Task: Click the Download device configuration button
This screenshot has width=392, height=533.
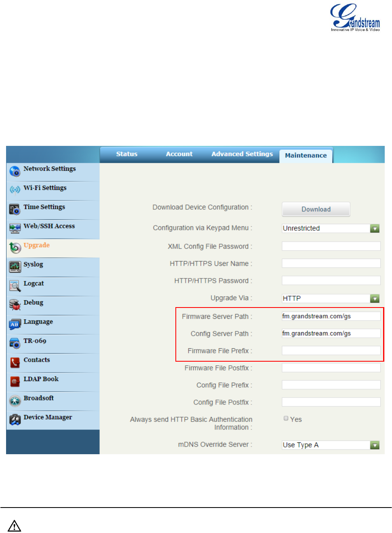Action: (x=316, y=209)
